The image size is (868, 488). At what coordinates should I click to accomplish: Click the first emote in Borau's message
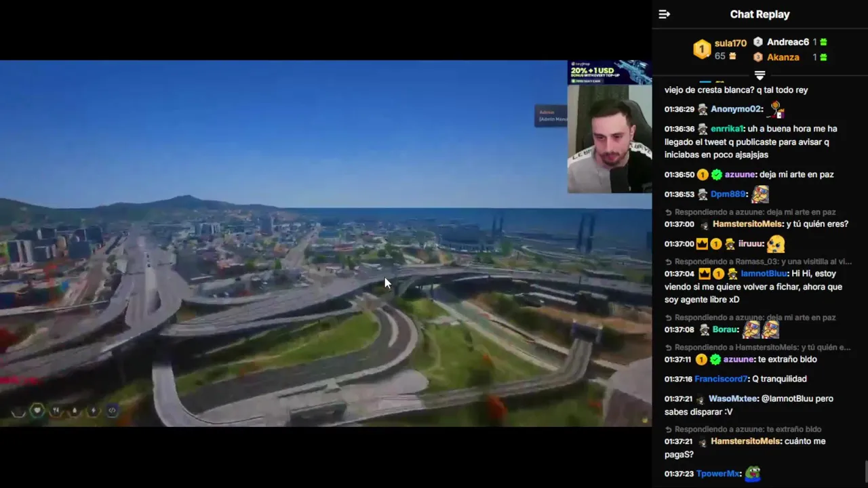click(x=751, y=329)
